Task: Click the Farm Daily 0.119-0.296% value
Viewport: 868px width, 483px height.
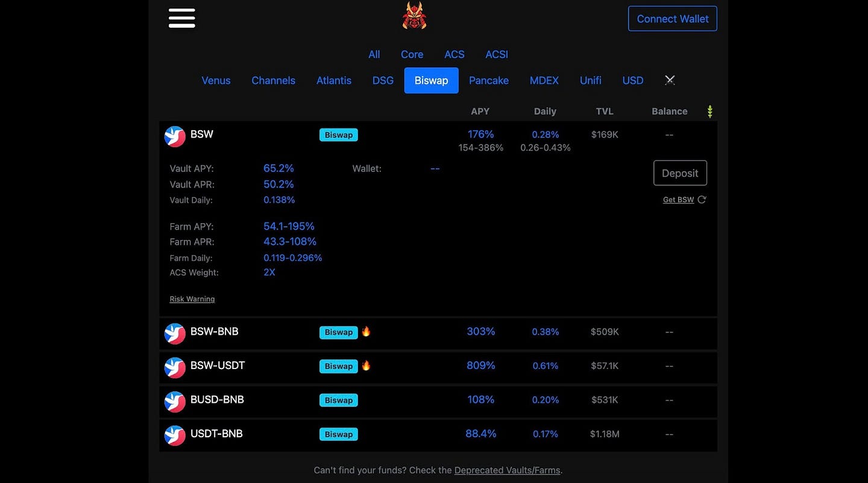Action: click(x=292, y=258)
